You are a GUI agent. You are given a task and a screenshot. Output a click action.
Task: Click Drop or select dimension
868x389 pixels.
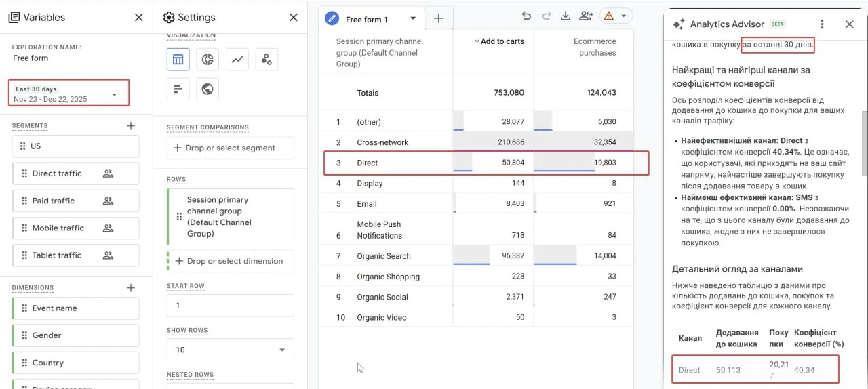230,261
